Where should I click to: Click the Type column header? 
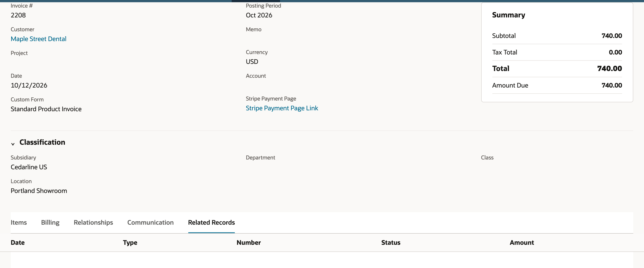pos(130,243)
